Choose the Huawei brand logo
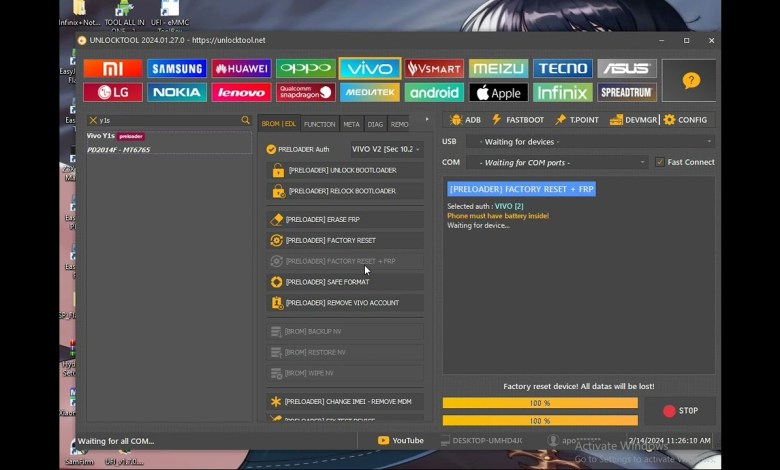780x470 pixels. (241, 69)
